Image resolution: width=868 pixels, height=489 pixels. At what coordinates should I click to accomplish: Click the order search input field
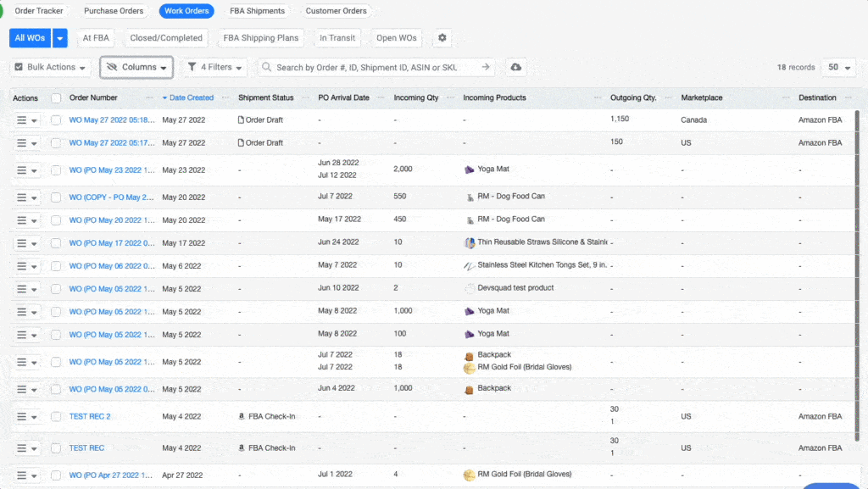[373, 67]
